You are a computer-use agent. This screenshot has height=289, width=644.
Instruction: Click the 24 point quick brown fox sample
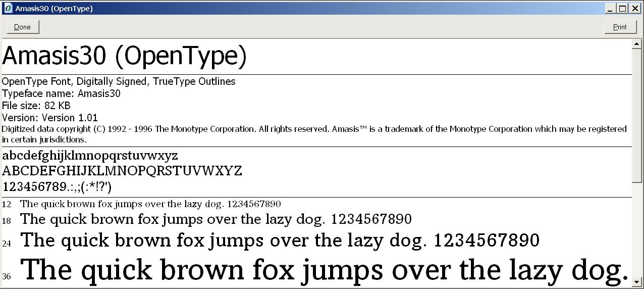pyautogui.click(x=280, y=240)
